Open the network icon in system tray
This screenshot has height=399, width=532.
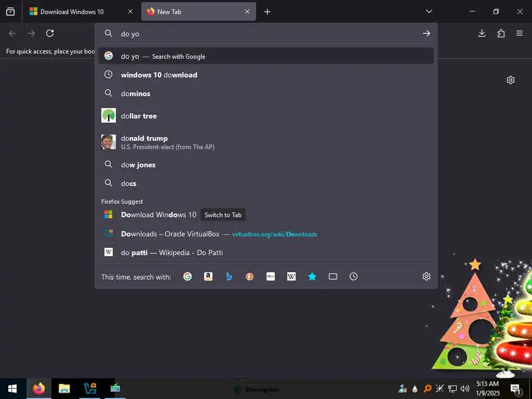tap(453, 389)
